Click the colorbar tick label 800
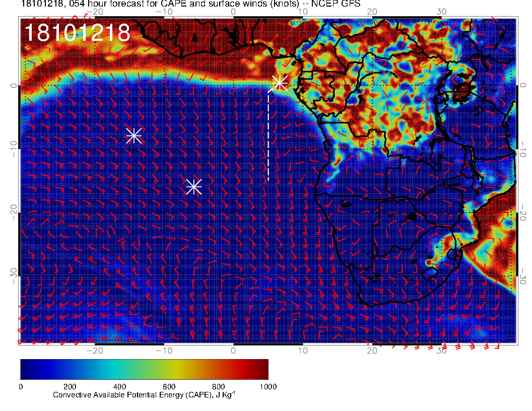Image resolution: width=532 pixels, height=411 pixels. pyautogui.click(x=219, y=387)
